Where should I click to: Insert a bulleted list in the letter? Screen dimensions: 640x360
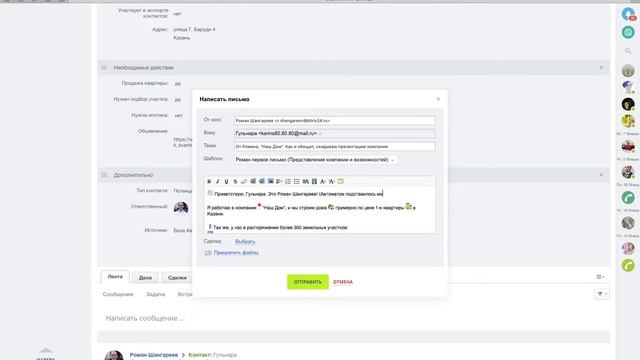pyautogui.click(x=297, y=181)
